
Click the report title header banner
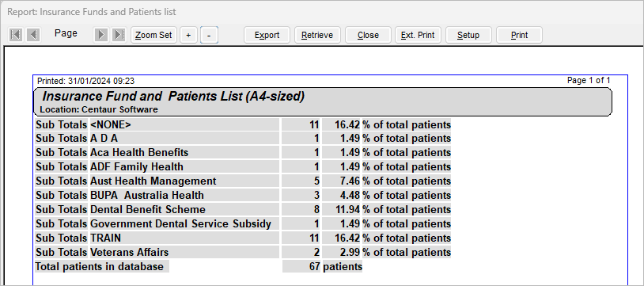323,101
